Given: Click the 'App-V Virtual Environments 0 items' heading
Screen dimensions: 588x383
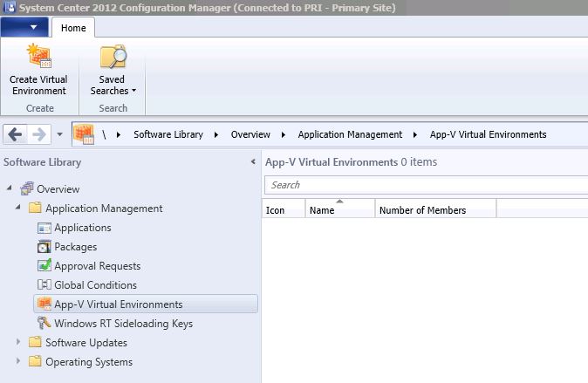Looking at the screenshot, I should pos(351,162).
